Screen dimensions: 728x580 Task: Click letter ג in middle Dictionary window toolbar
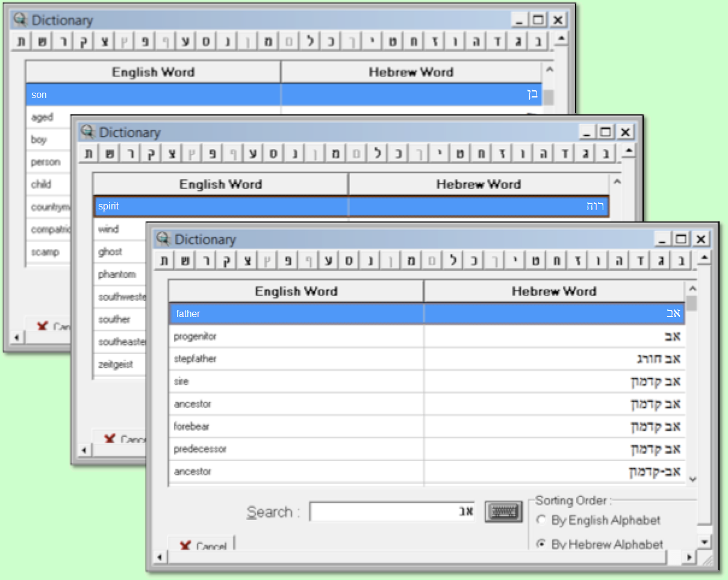(x=585, y=153)
